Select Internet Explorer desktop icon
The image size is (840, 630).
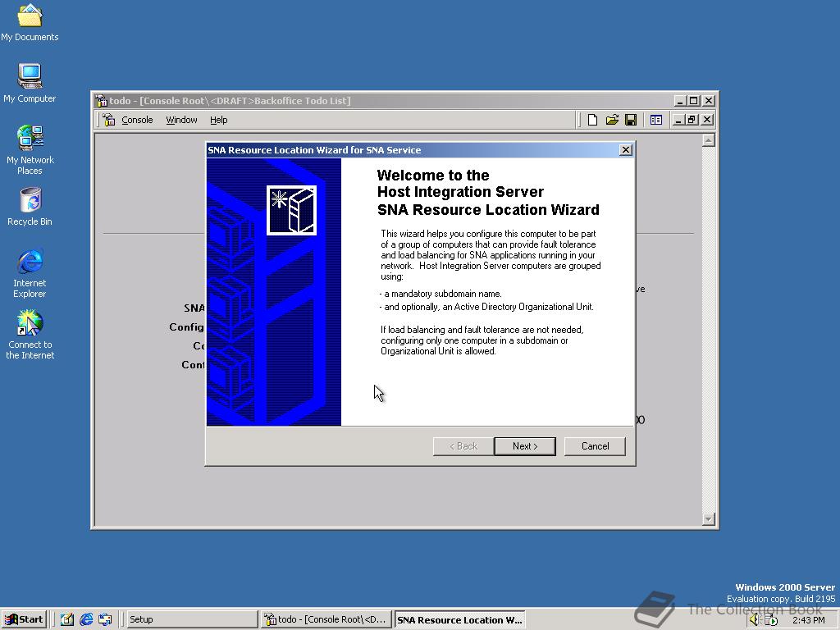30,273
